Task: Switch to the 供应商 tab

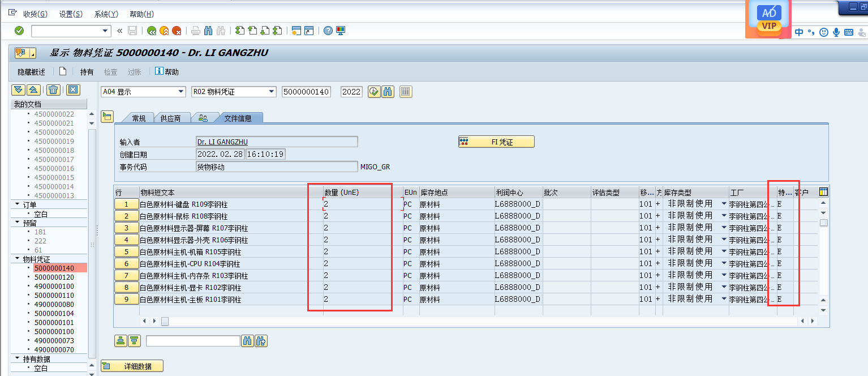Action: tap(171, 118)
